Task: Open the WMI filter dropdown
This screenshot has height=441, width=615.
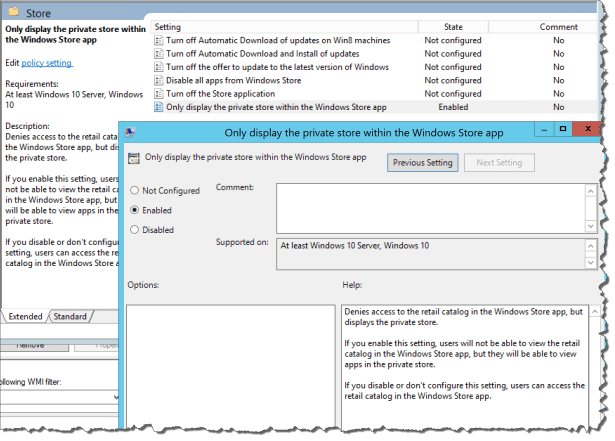Action: (116, 399)
